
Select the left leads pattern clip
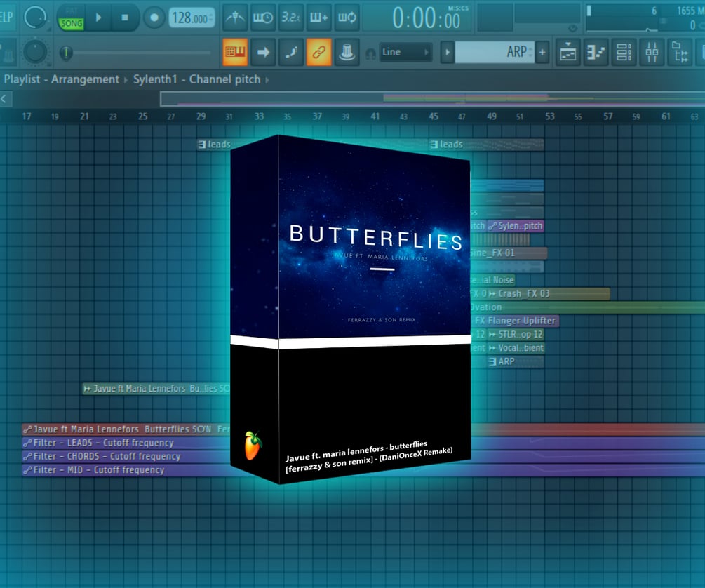click(215, 145)
